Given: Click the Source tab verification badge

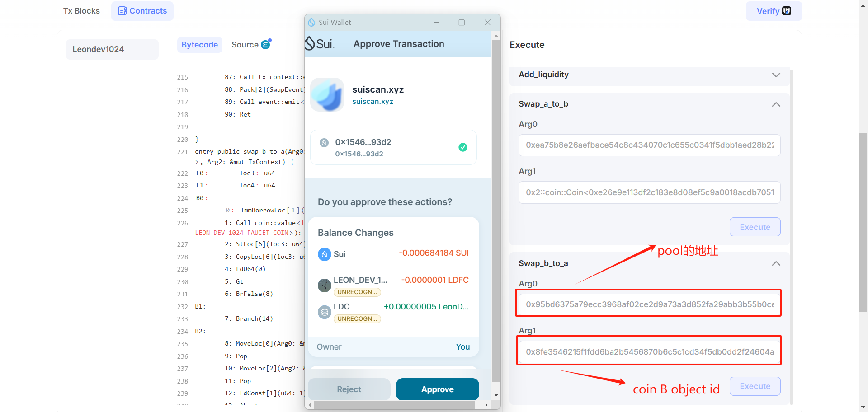Looking at the screenshot, I should 266,44.
